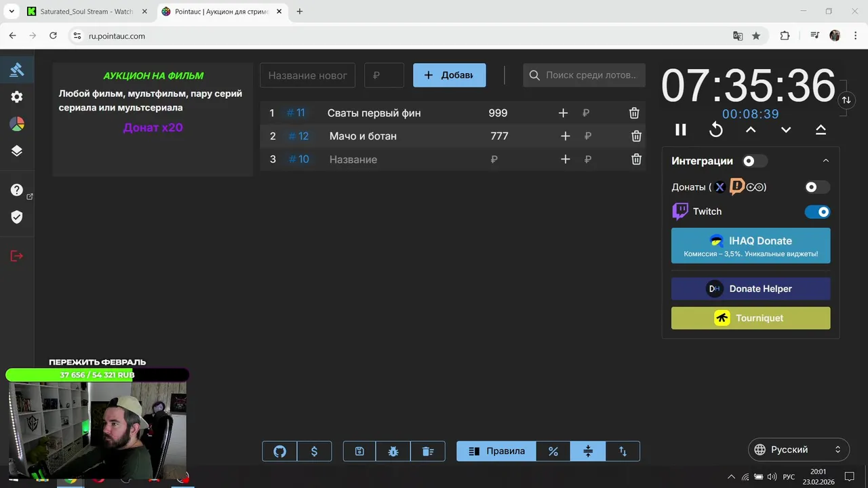Delete the lot 'Сваты первый фин'
868x488 pixels.
pos(634,113)
